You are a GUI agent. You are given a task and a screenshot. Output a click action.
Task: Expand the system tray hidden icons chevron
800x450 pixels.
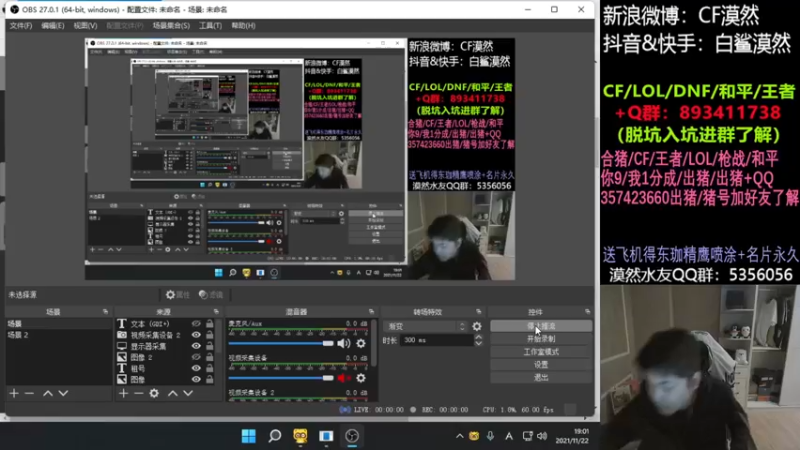tap(459, 436)
